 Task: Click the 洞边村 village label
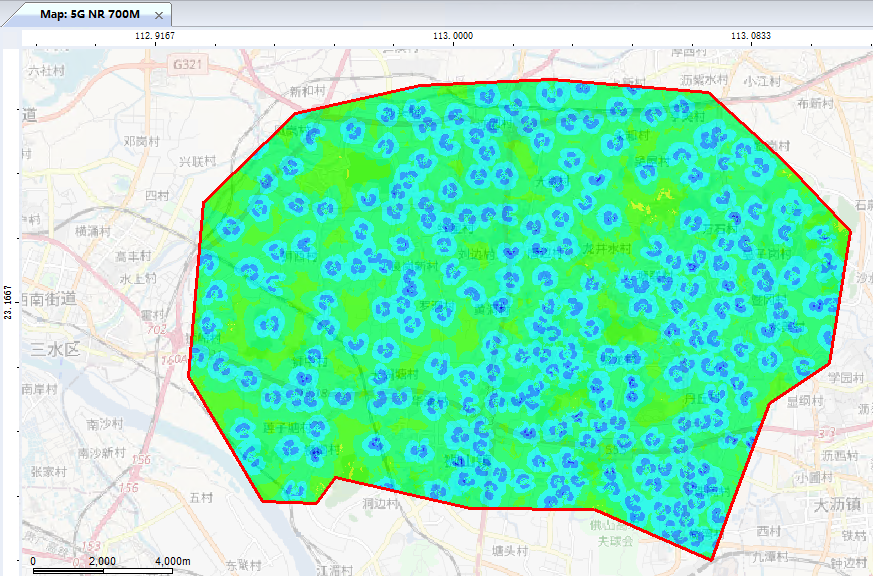click(381, 505)
